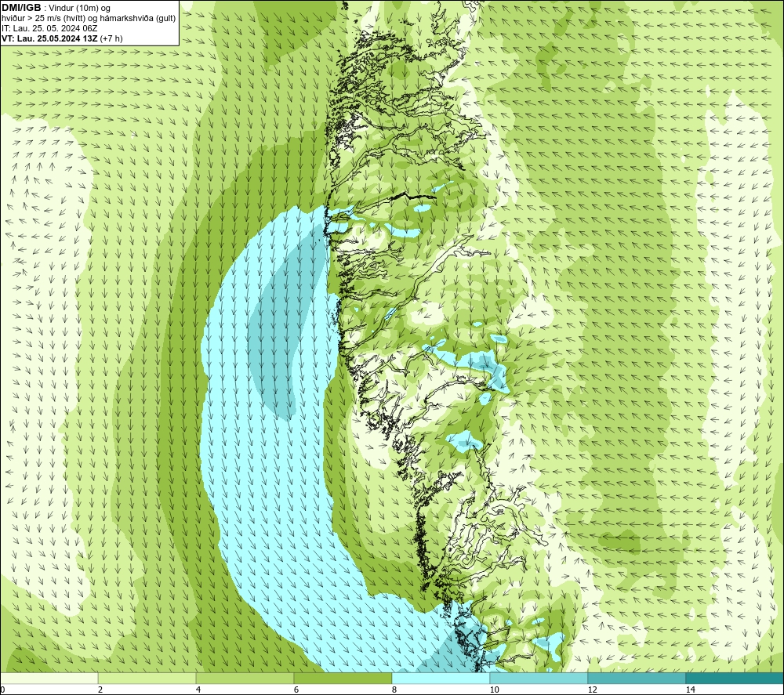The height and width of the screenshot is (695, 784).
Task: Click the "4" label on the wind scale
Action: coord(198,690)
